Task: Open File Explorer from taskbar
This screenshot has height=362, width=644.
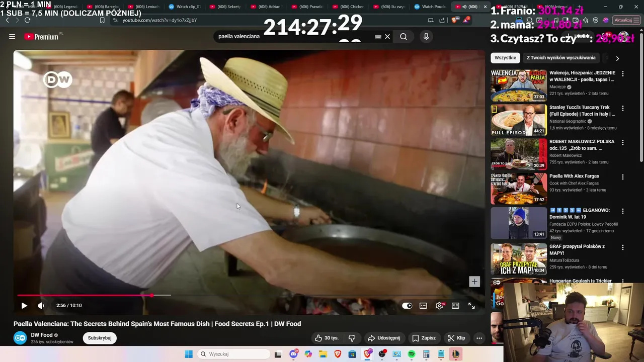Action: click(323, 354)
